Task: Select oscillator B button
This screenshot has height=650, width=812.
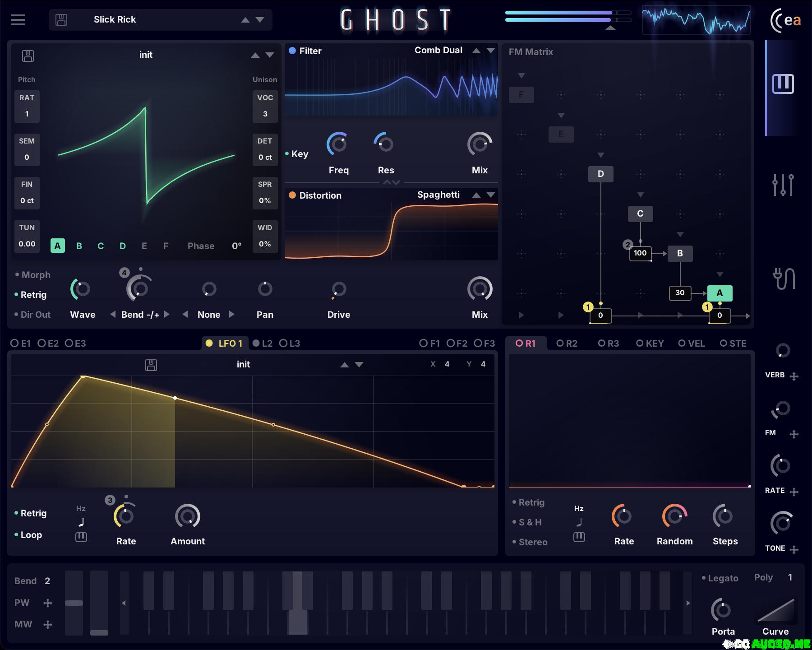Action: pyautogui.click(x=79, y=246)
